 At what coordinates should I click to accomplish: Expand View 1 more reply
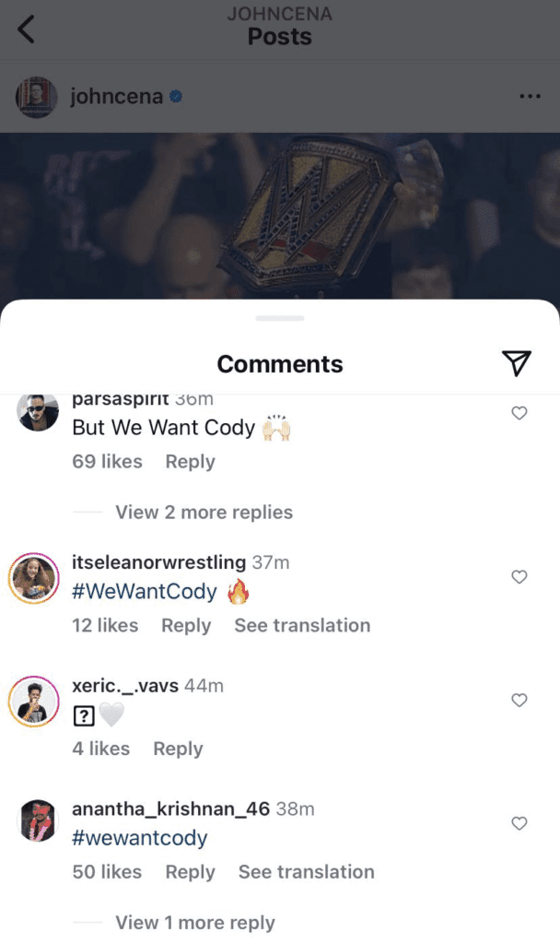[194, 922]
